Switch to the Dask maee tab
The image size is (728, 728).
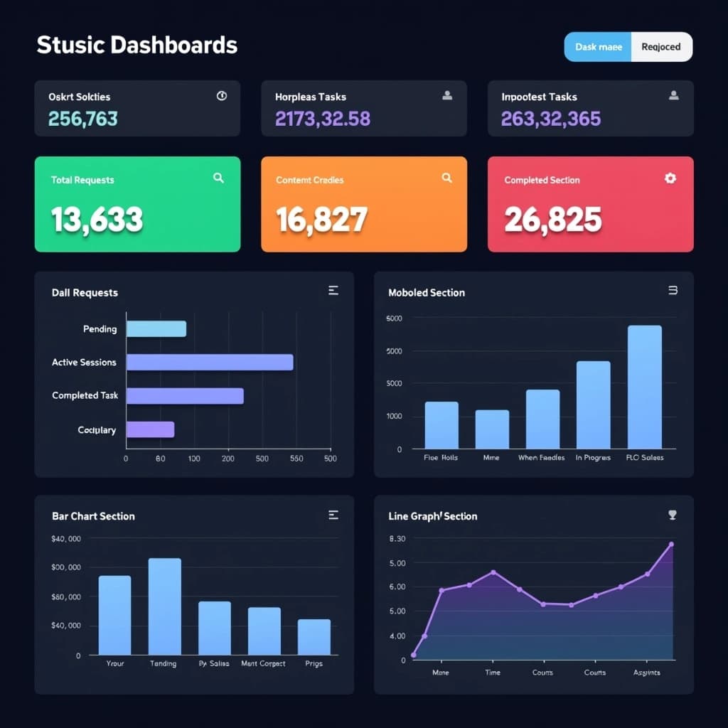(598, 47)
